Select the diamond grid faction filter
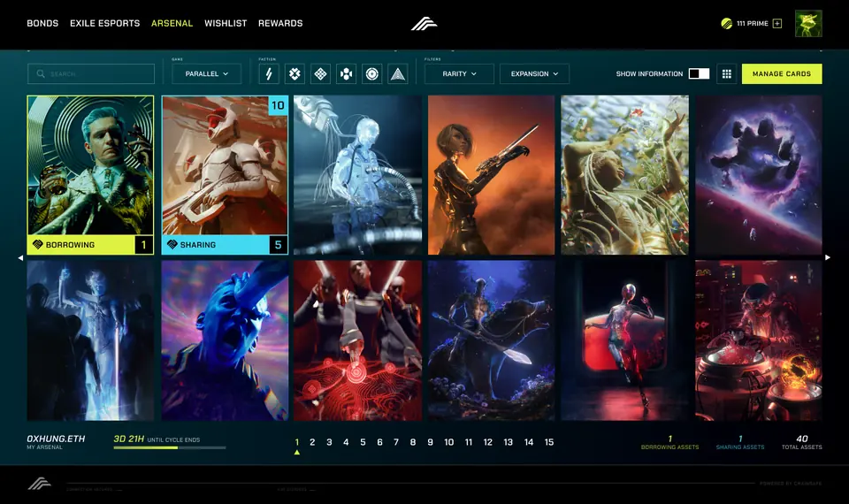 click(320, 73)
